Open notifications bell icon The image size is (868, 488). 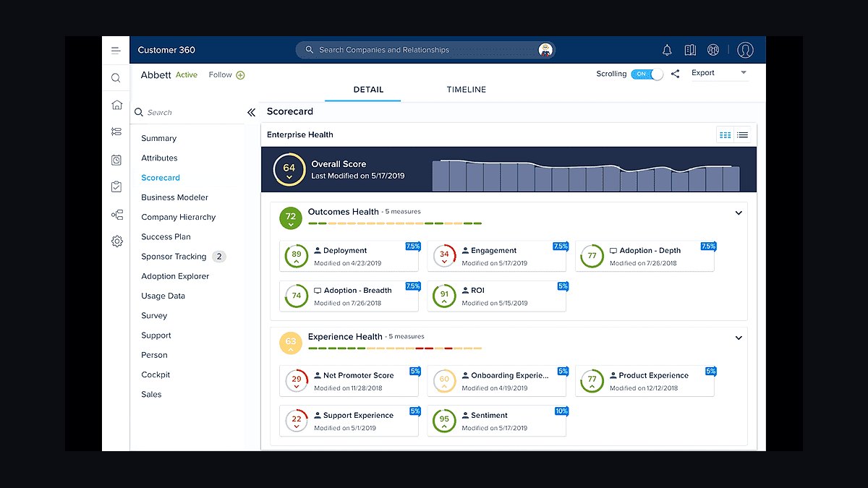(667, 50)
